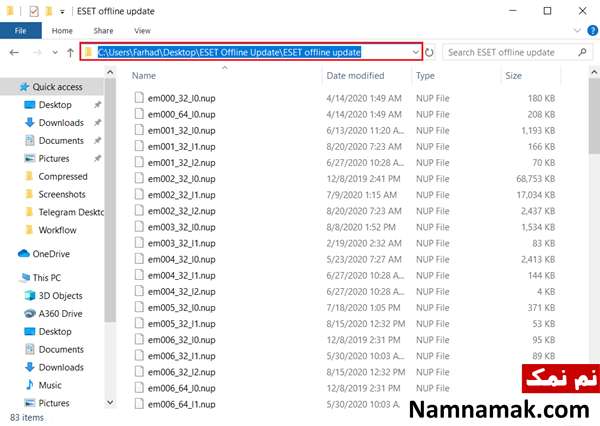
Task: Click the 68,753 KB size cell
Action: coord(535,179)
